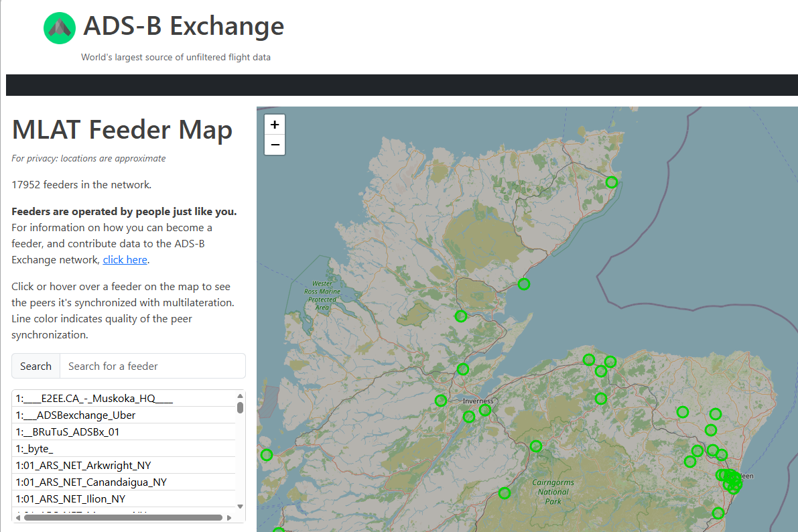
Task: Click the feeder list vertical scrollbar thumb
Action: pos(241,407)
